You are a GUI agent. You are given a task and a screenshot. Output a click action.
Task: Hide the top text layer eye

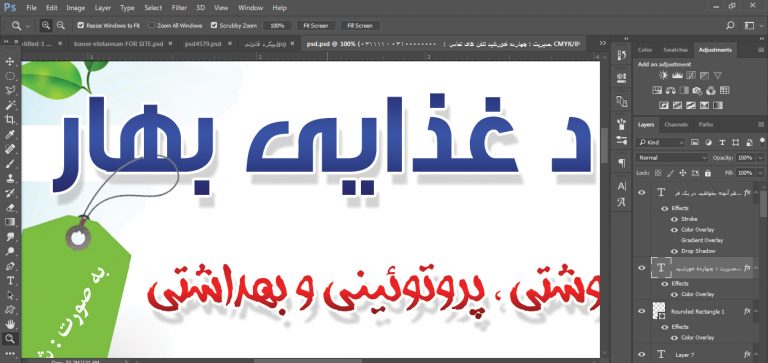[641, 193]
